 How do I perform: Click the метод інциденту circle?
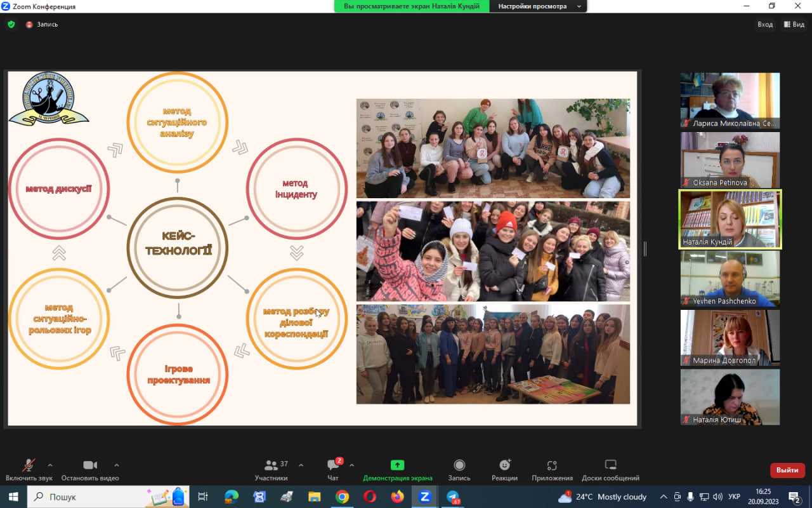(296, 189)
